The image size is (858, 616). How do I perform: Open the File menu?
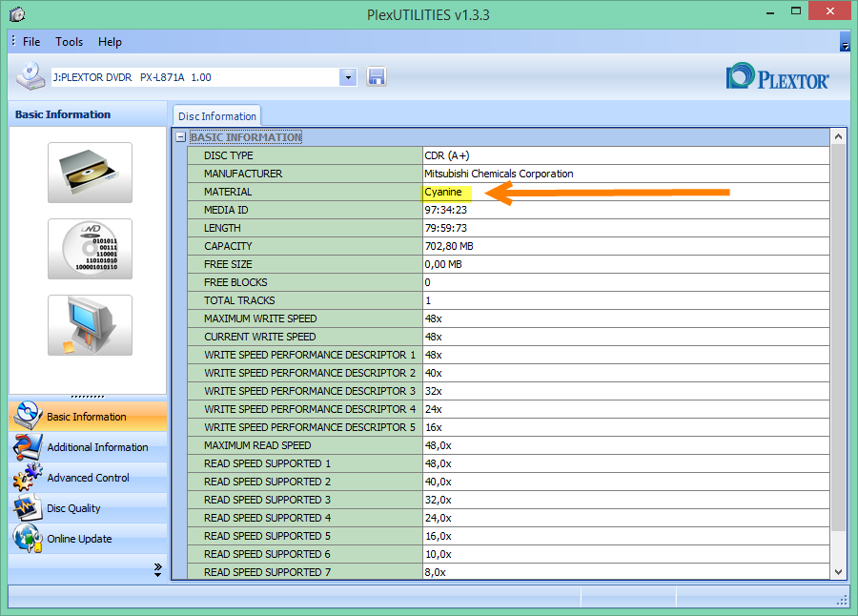click(x=31, y=42)
